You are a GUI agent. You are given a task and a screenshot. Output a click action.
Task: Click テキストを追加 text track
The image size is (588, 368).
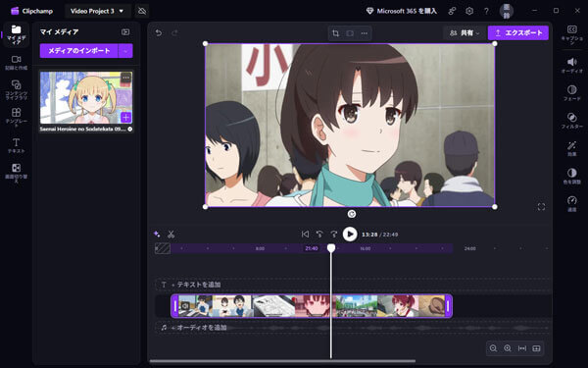click(353, 285)
